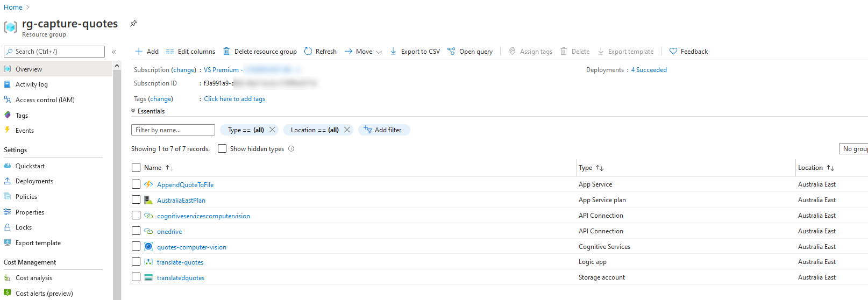Click the translate-quotes logic app icon

[148, 262]
